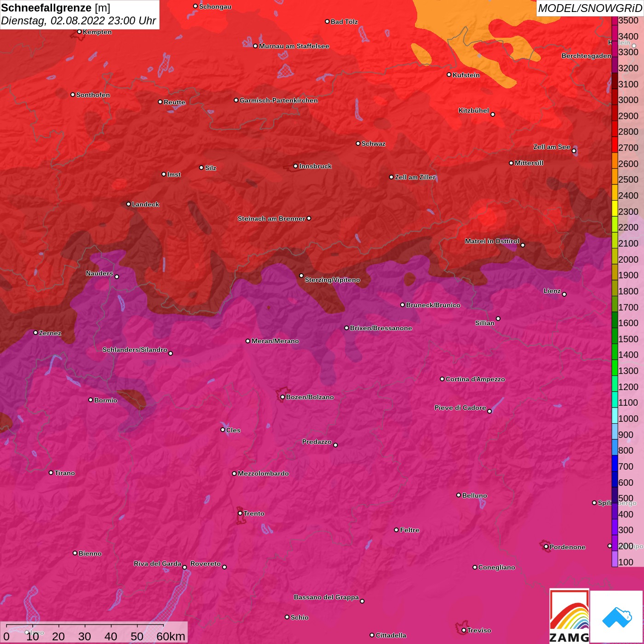Click the 'Brixen/Bressanone' label

click(x=381, y=328)
